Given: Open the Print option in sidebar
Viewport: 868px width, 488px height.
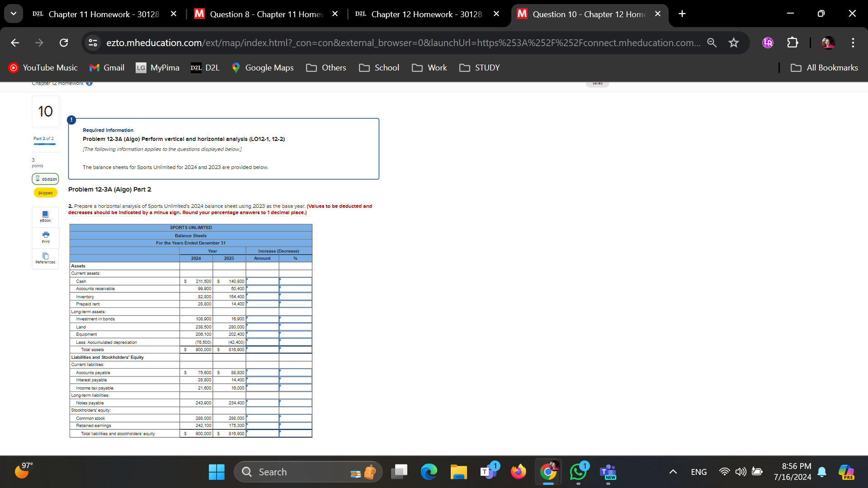Looking at the screenshot, I should [x=45, y=238].
